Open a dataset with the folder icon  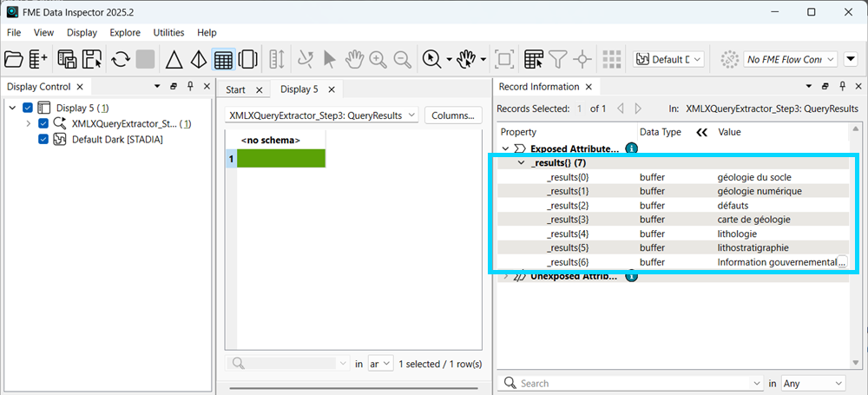(x=13, y=59)
